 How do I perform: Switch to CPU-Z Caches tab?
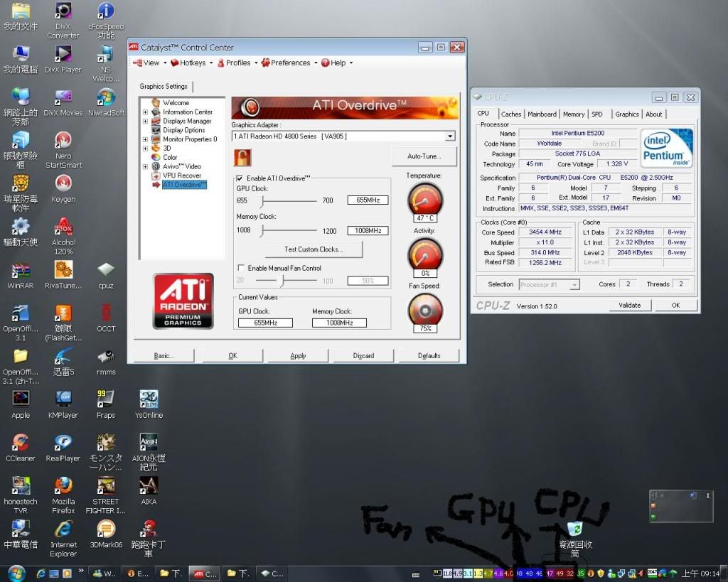[510, 114]
